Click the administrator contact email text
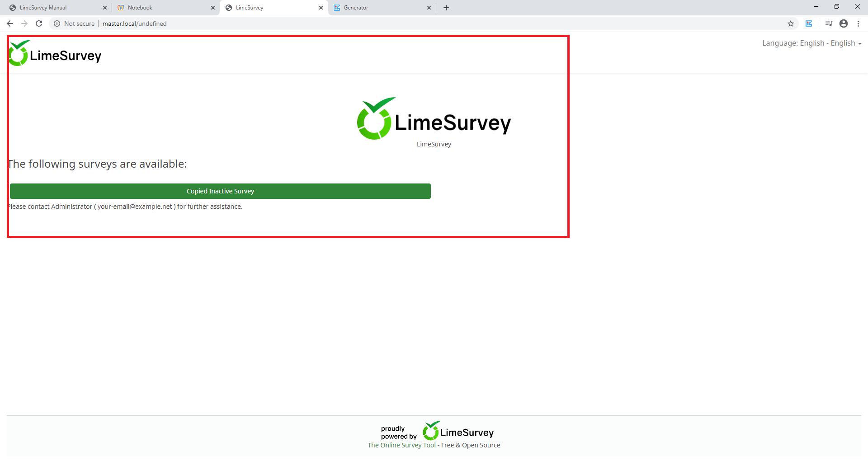868x470 pixels. point(135,207)
